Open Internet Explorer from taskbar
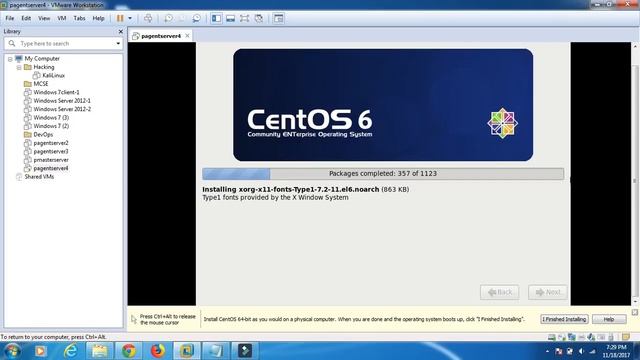 [70, 351]
